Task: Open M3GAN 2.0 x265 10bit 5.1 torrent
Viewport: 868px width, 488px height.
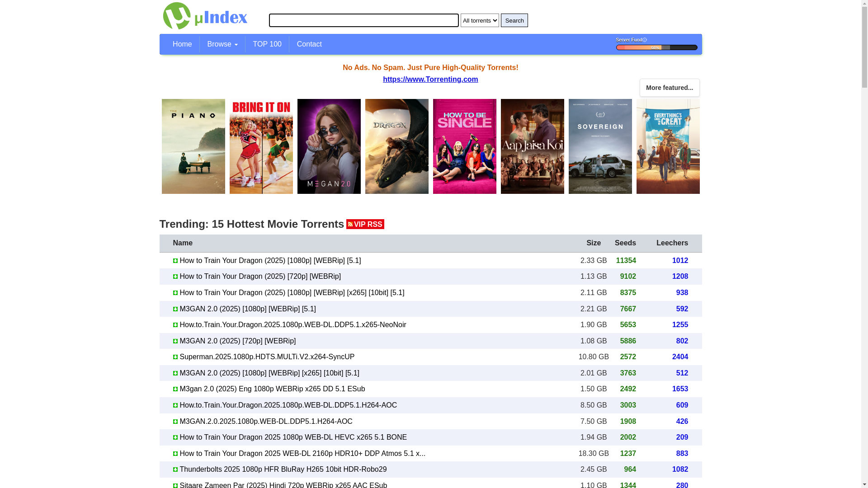Action: pyautogui.click(x=269, y=373)
